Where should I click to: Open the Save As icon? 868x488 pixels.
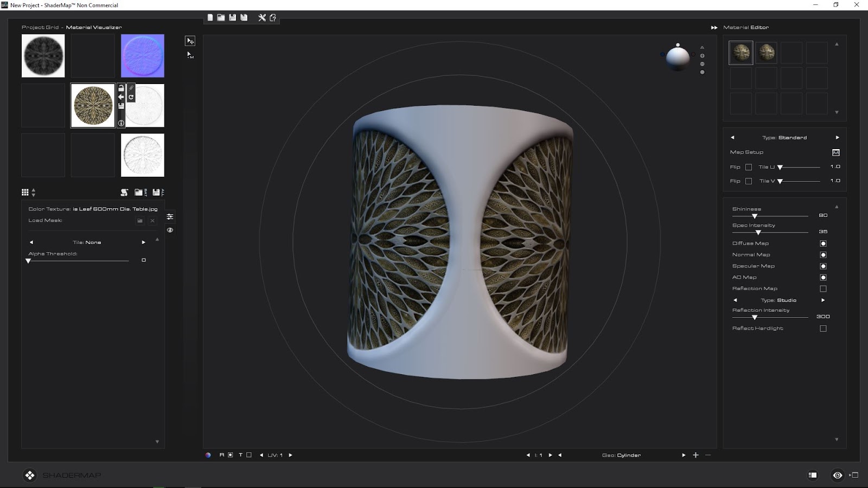[x=243, y=17]
